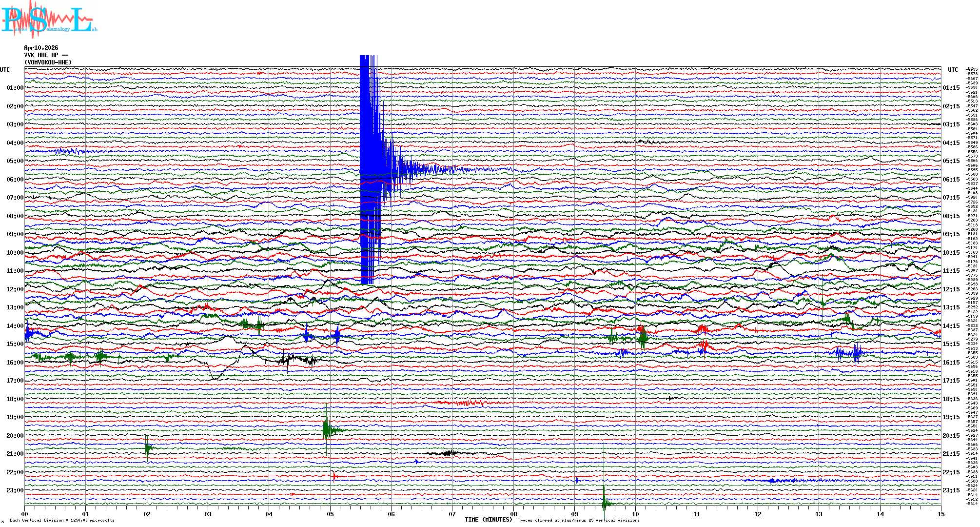980x527 pixels.
Task: Click the Apr10,2026 date label
Action: tap(41, 48)
